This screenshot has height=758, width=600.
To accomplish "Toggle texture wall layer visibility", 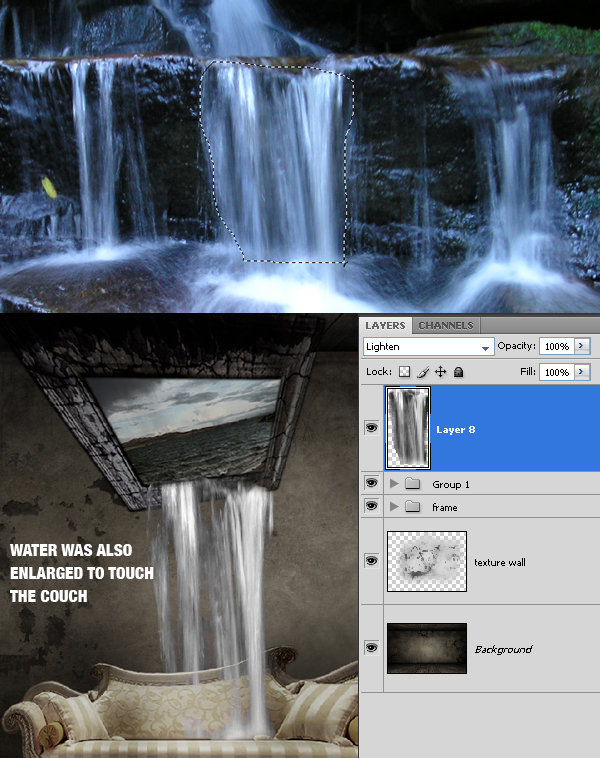I will point(372,562).
